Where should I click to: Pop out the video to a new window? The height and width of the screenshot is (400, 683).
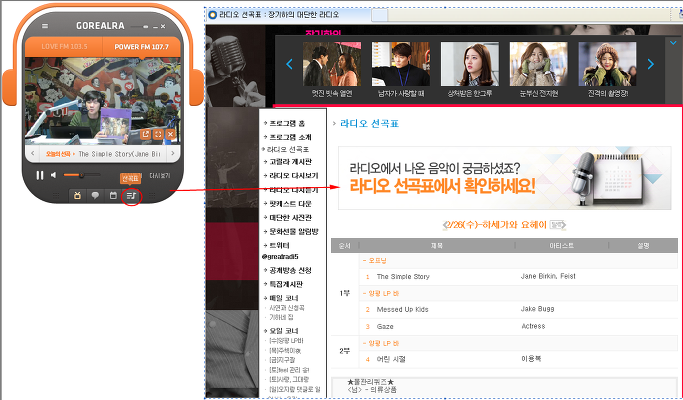pos(145,134)
